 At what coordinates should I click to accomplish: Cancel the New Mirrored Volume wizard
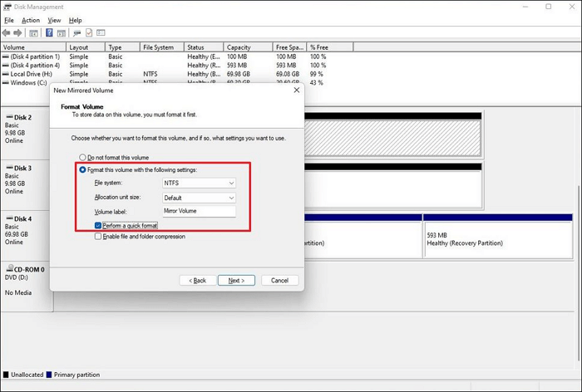click(x=279, y=281)
